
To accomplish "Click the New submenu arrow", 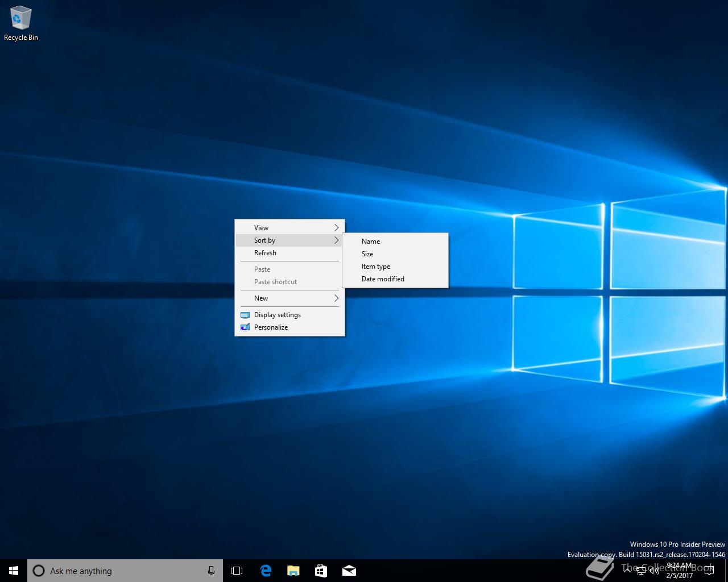I will (x=336, y=298).
